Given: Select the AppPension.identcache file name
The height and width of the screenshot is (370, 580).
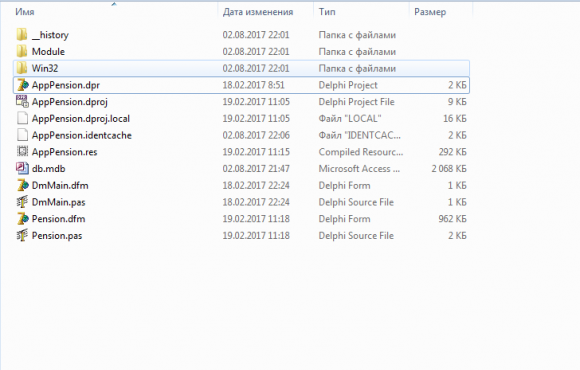Looking at the screenshot, I should point(82,135).
